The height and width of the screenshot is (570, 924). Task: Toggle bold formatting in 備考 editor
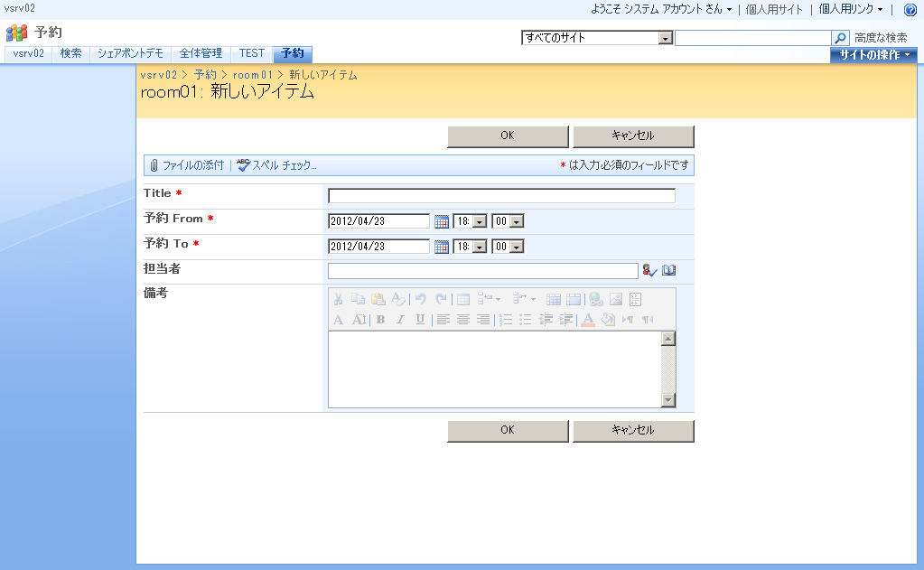pyautogui.click(x=380, y=320)
